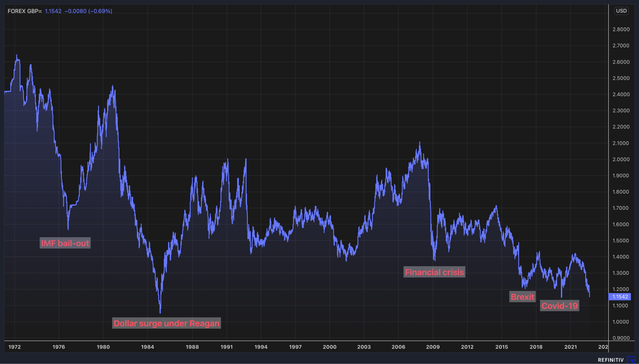Click the highlighted 1.1542 price tag on the axis
The width and height of the screenshot is (639, 364).
coord(620,297)
